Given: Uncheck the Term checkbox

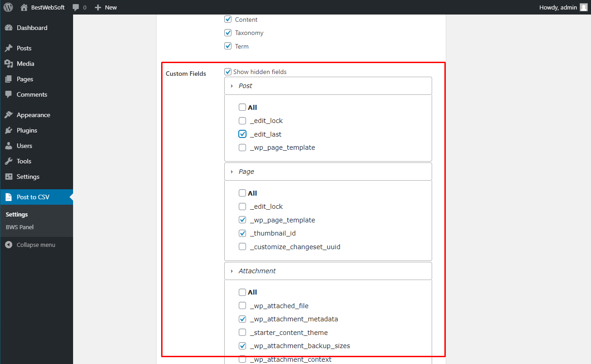Looking at the screenshot, I should pyautogui.click(x=228, y=46).
